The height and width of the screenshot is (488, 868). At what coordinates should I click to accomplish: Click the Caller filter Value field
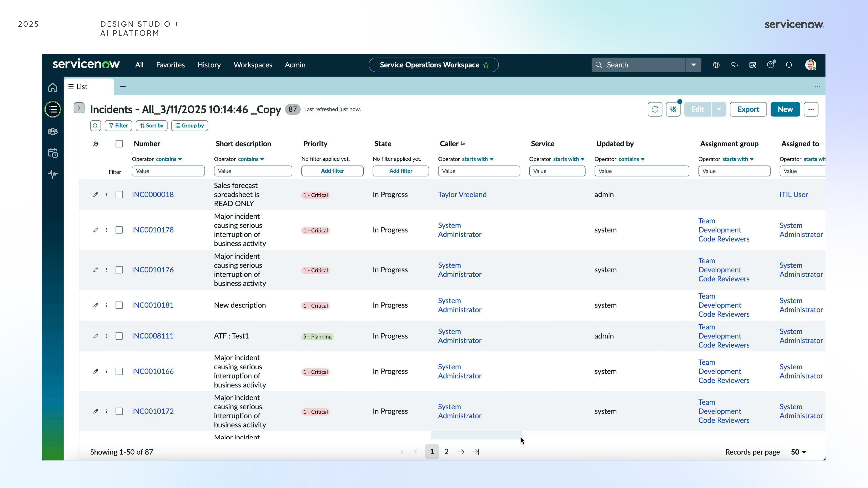(x=479, y=171)
